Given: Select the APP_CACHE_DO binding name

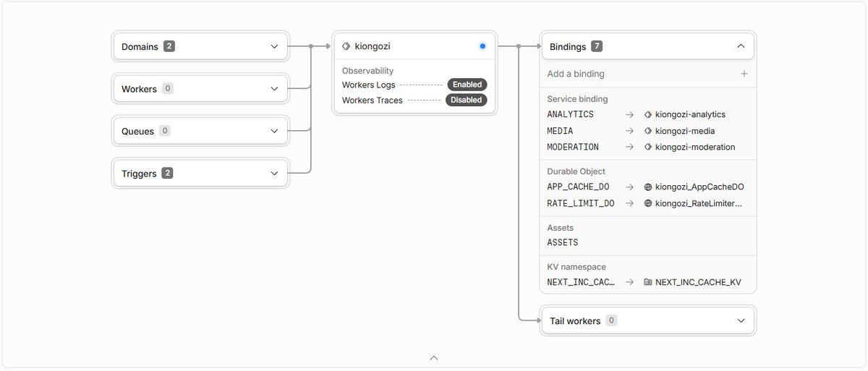Looking at the screenshot, I should click(x=578, y=187).
